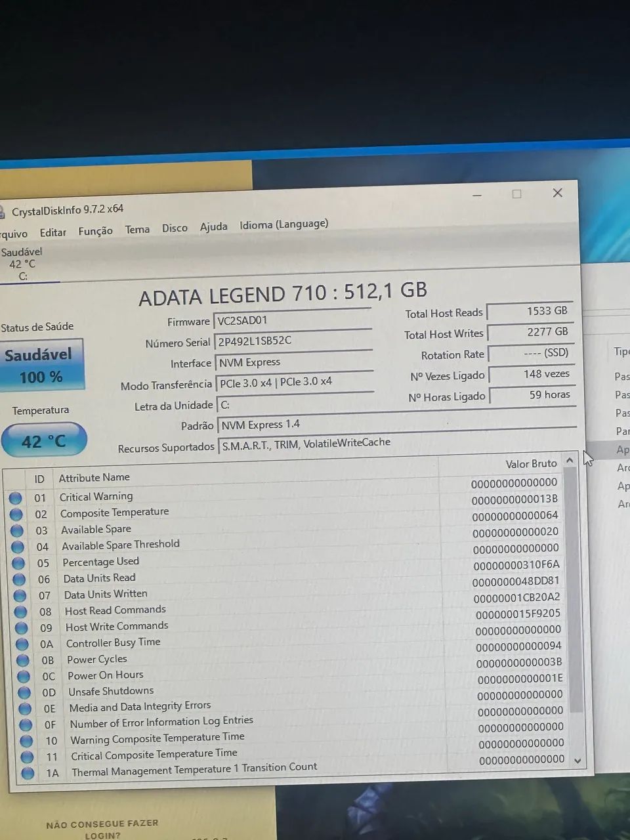Image resolution: width=630 pixels, height=840 pixels.
Task: Click status dot of Host Write Commands row
Action: pos(22,628)
